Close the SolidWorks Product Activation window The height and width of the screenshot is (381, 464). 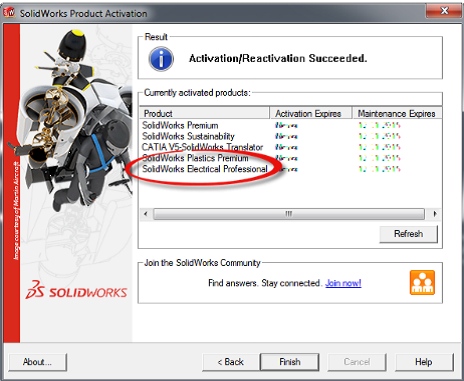(444, 11)
